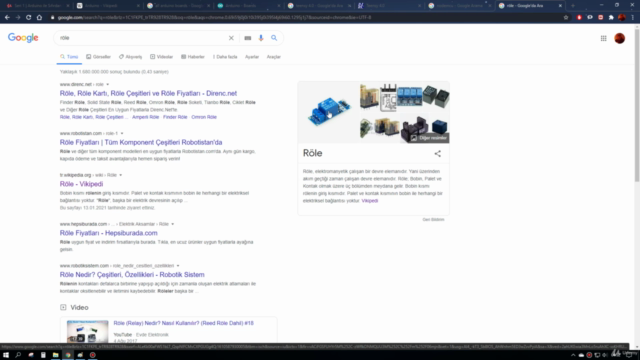Expand dropdown arrow next to www.robotiksistem.com
This screenshot has height=360, width=640.
[x=178, y=266]
